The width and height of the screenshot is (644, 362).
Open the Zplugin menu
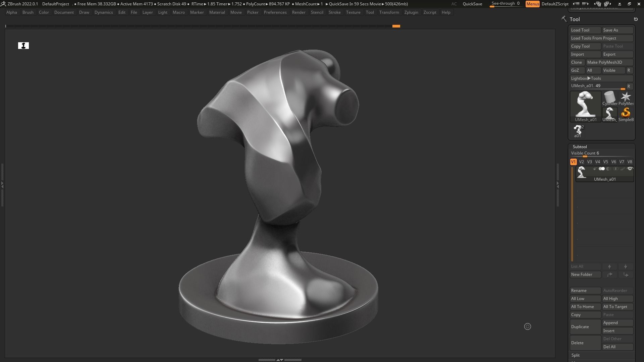point(411,12)
